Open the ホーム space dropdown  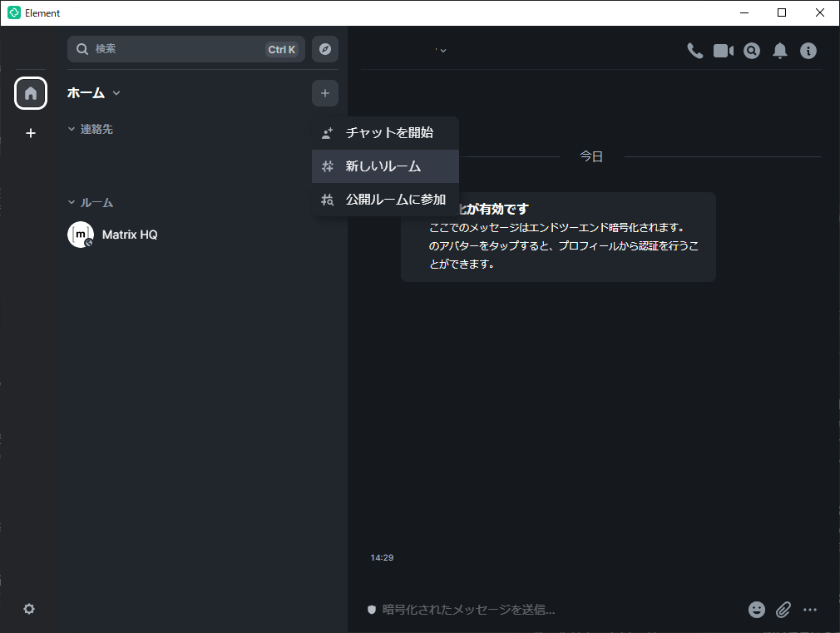click(116, 93)
